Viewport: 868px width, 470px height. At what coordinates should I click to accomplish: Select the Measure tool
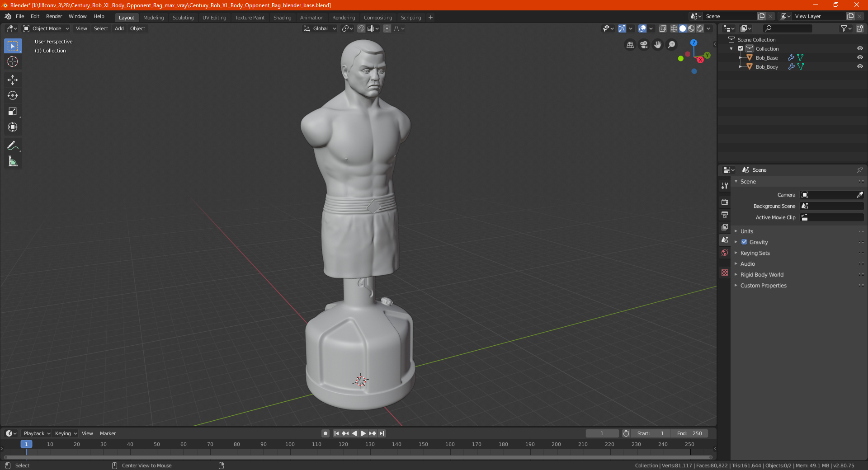click(13, 161)
